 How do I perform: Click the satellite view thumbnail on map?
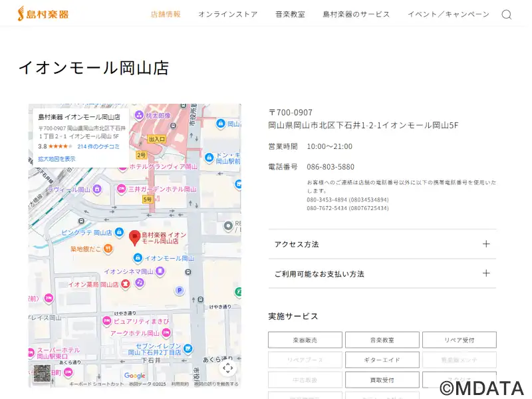41,373
